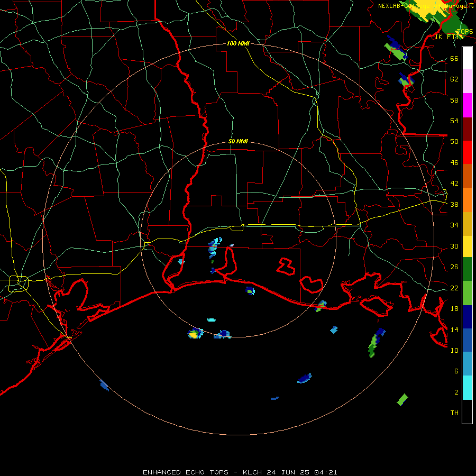Viewport: 476px width, 476px height.
Task: Click the "62" legend value
Action: coord(454,79)
